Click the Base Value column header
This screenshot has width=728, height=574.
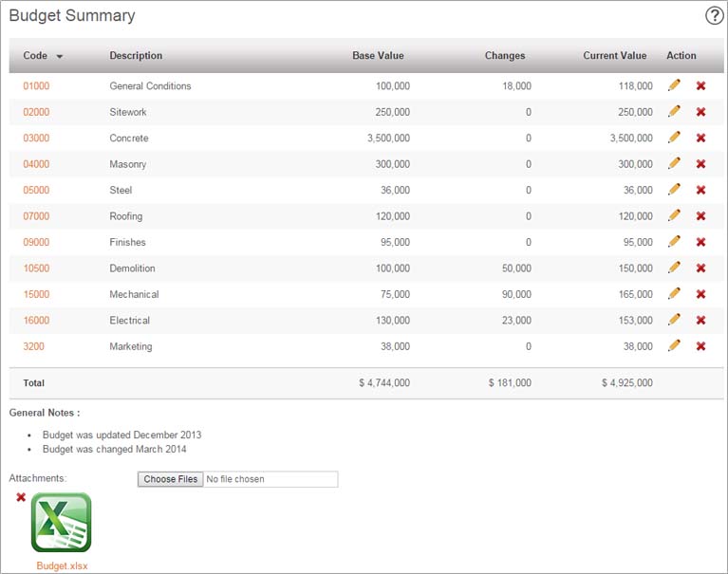click(378, 56)
